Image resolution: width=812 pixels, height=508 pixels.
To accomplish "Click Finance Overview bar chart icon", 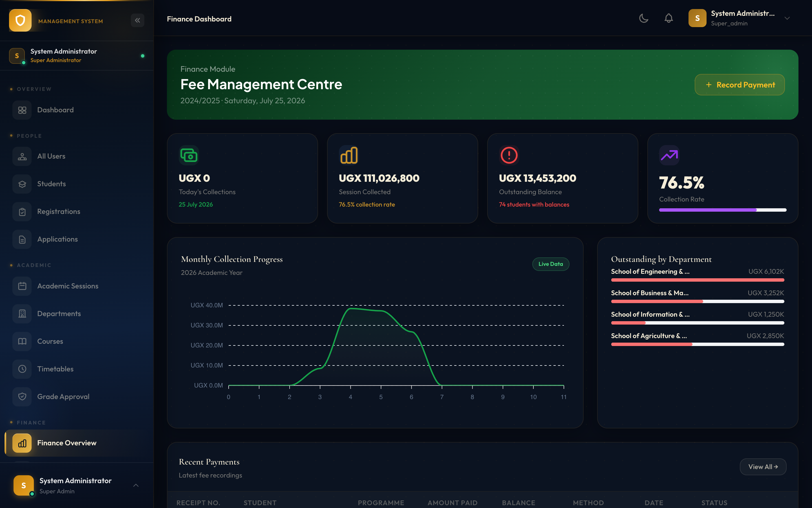I will point(22,443).
